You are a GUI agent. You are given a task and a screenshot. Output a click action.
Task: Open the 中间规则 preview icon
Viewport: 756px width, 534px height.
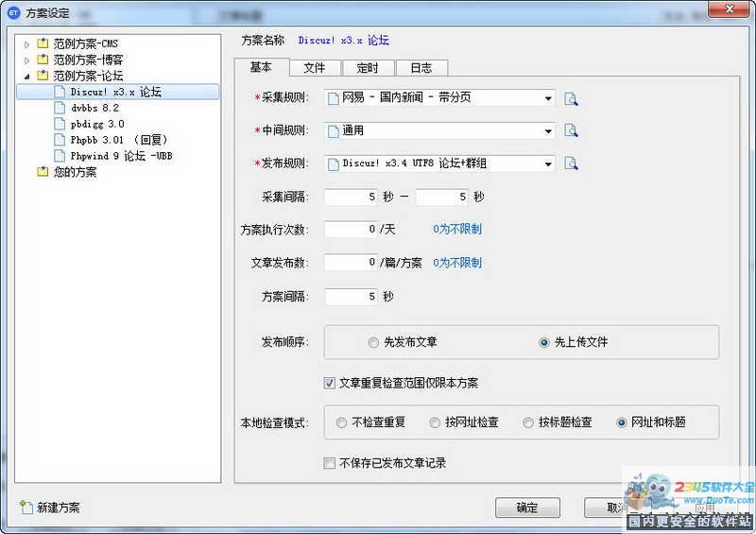click(x=571, y=130)
